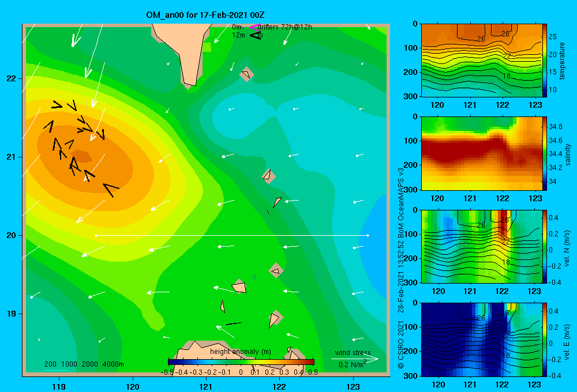
Task: Click the plot title OM_an00 for 17-Feb-2021 00Z
Action: tap(205, 15)
